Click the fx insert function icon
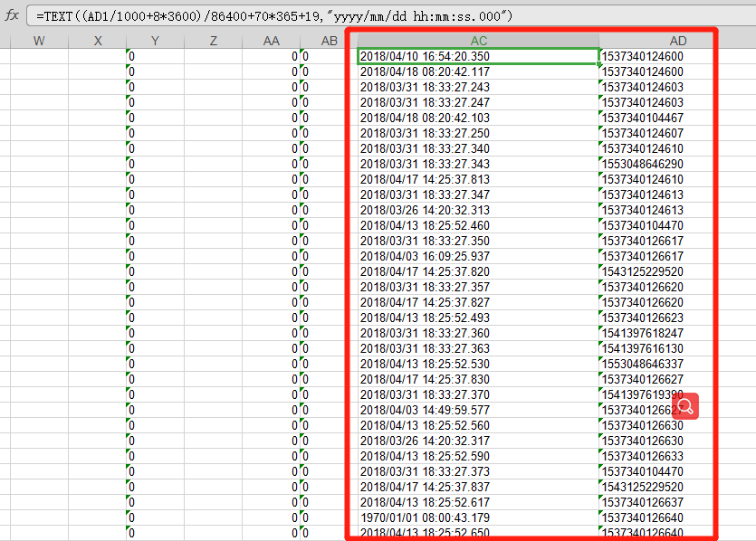Image resolution: width=756 pixels, height=541 pixels. click(12, 16)
